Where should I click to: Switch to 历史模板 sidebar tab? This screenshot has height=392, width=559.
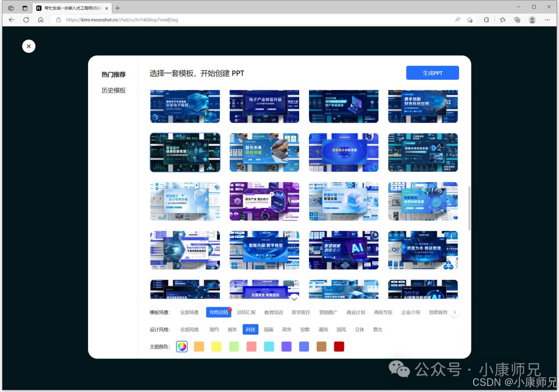[x=113, y=91]
